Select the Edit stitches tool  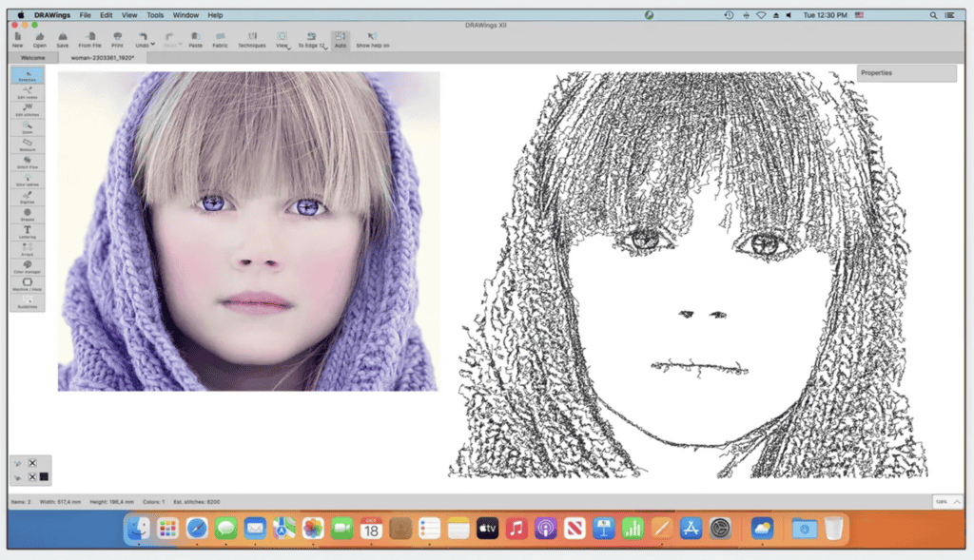pyautogui.click(x=28, y=110)
